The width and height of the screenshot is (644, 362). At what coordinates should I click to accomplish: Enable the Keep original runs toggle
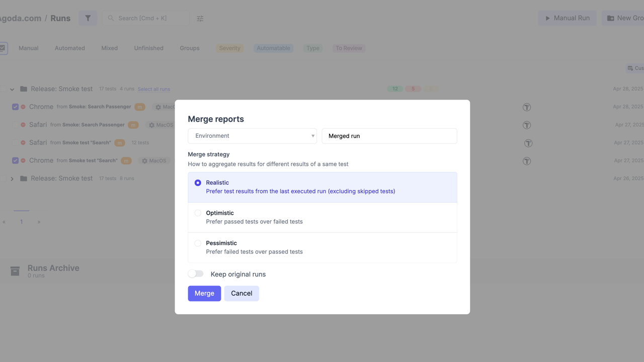[196, 274]
